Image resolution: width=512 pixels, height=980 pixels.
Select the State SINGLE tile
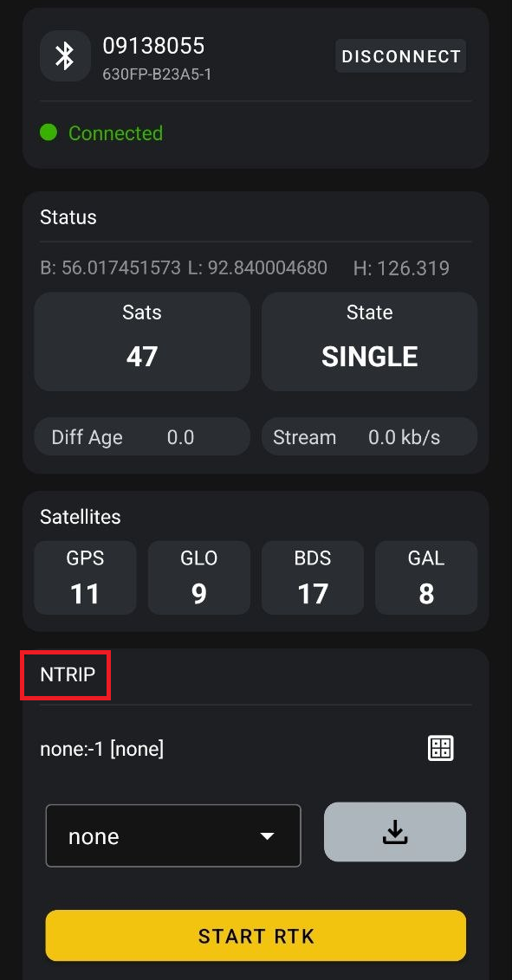[369, 341]
